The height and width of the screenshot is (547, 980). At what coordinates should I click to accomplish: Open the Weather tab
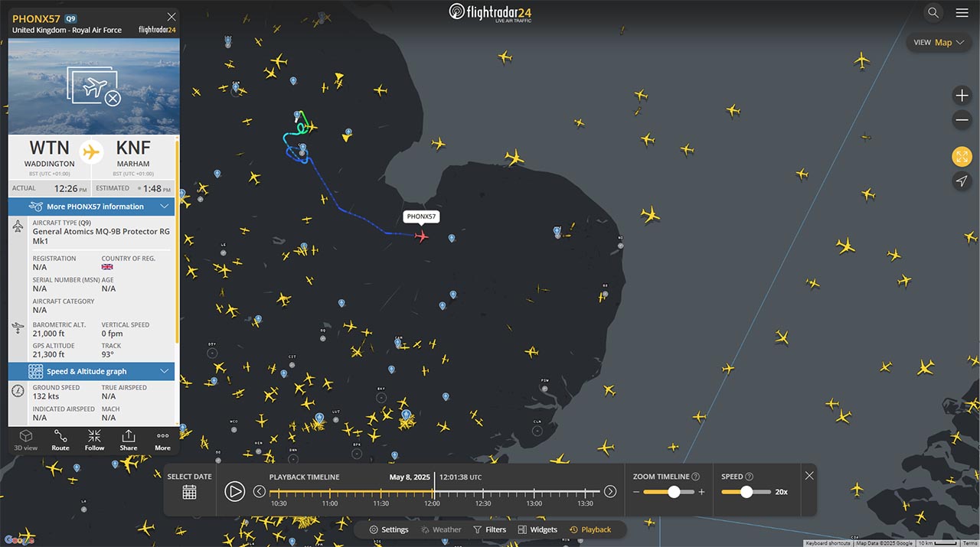coord(441,529)
